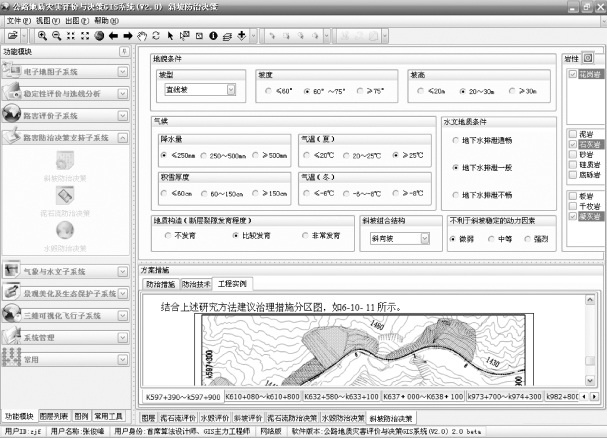Pin the 功能模块 panel

point(124,51)
